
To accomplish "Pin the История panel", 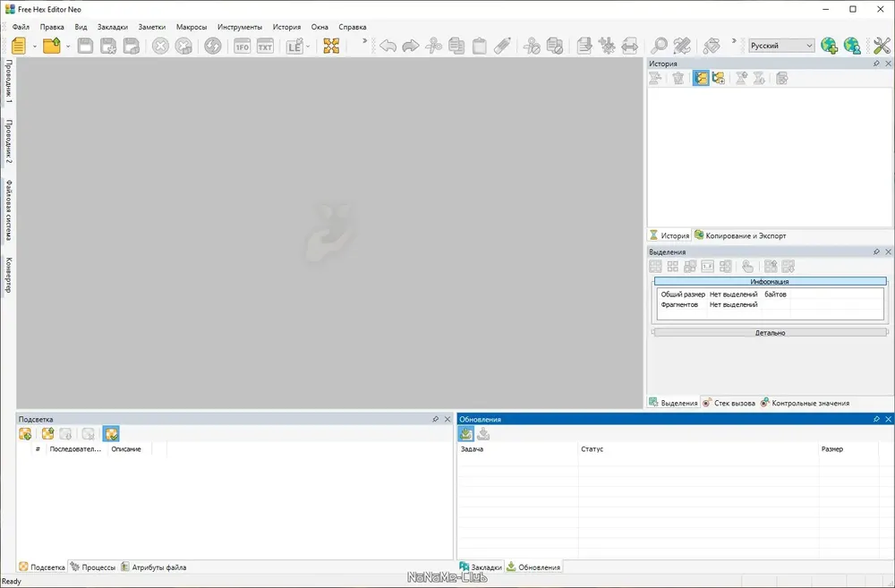I will [876, 64].
